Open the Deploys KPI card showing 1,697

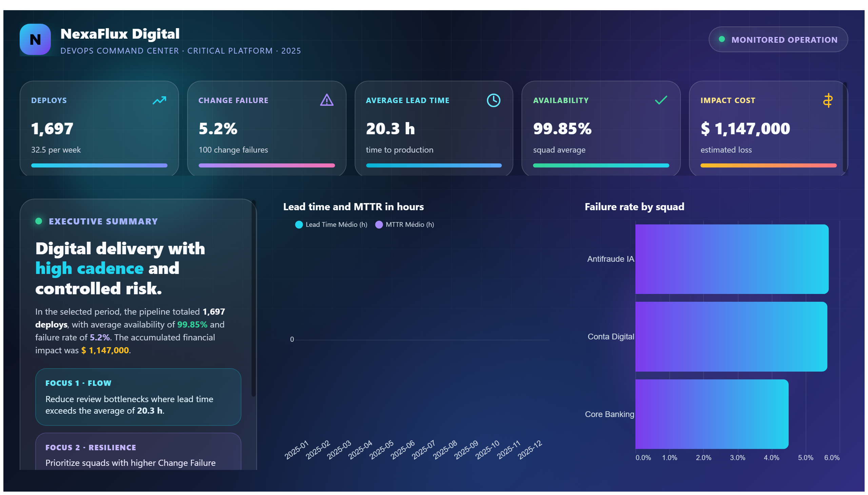pyautogui.click(x=99, y=128)
